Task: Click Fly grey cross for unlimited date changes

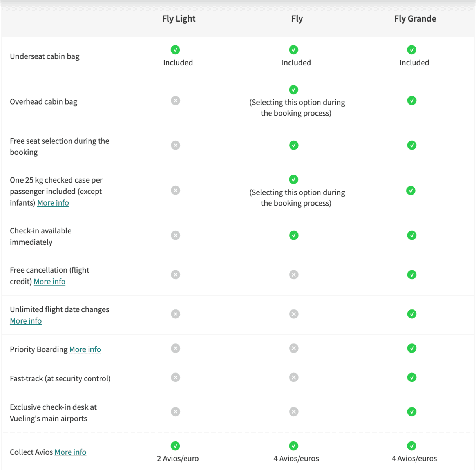Action: click(293, 314)
